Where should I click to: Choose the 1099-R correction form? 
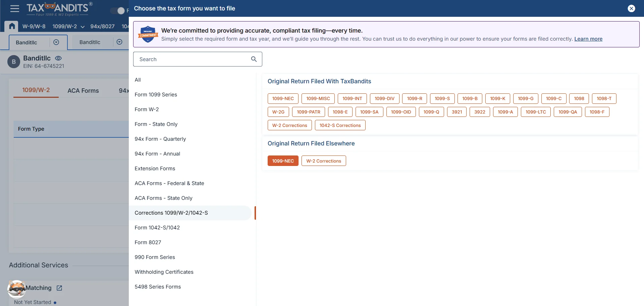(x=415, y=98)
